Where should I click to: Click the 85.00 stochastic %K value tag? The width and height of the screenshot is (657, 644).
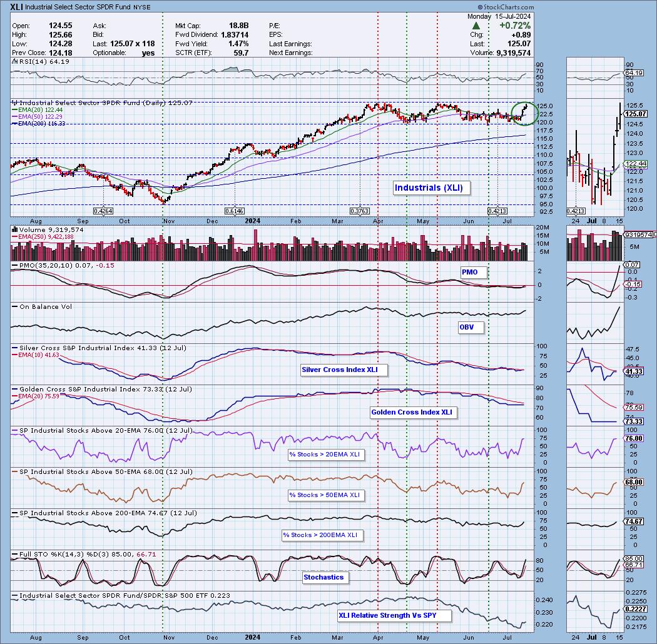tap(634, 558)
